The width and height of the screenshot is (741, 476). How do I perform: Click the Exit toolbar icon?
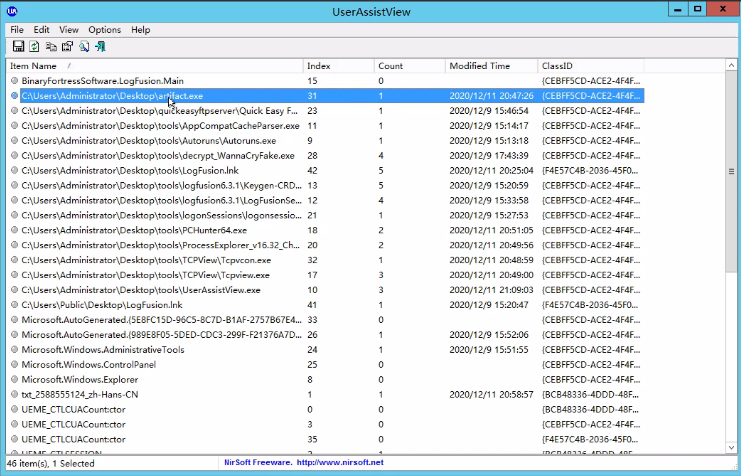[101, 46]
